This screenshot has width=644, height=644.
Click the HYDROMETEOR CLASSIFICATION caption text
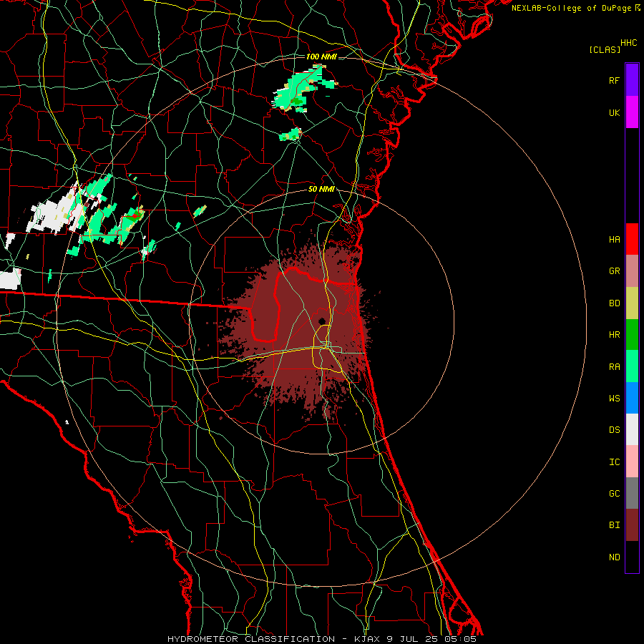pyautogui.click(x=251, y=639)
